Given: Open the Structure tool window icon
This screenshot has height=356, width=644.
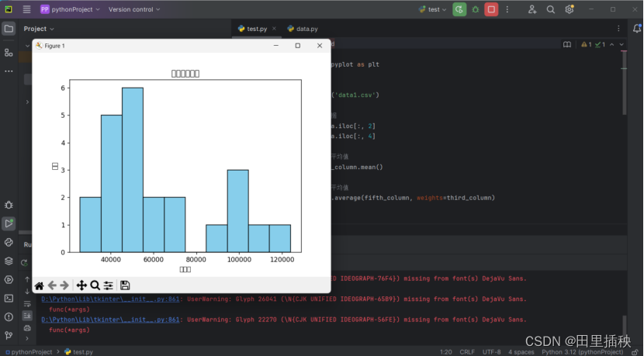Looking at the screenshot, I should [x=9, y=53].
